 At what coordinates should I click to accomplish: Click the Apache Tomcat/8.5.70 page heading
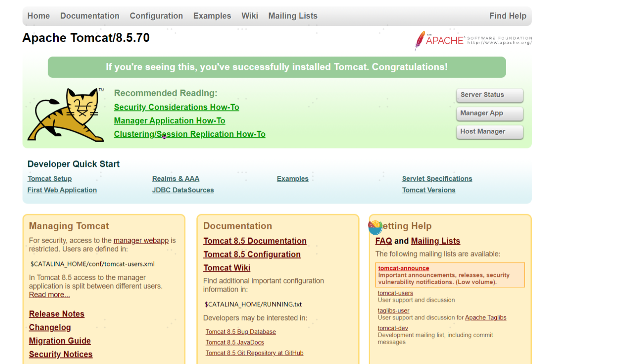(86, 38)
